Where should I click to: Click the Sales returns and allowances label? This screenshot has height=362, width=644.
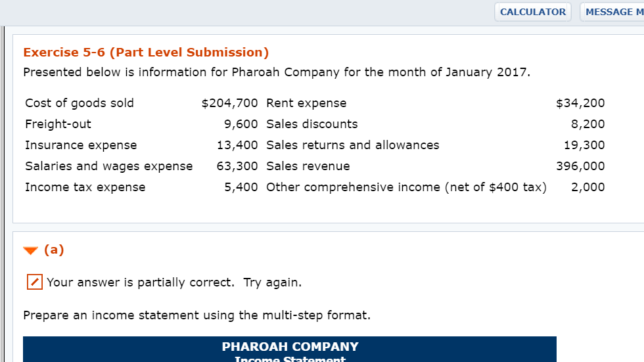pyautogui.click(x=353, y=145)
